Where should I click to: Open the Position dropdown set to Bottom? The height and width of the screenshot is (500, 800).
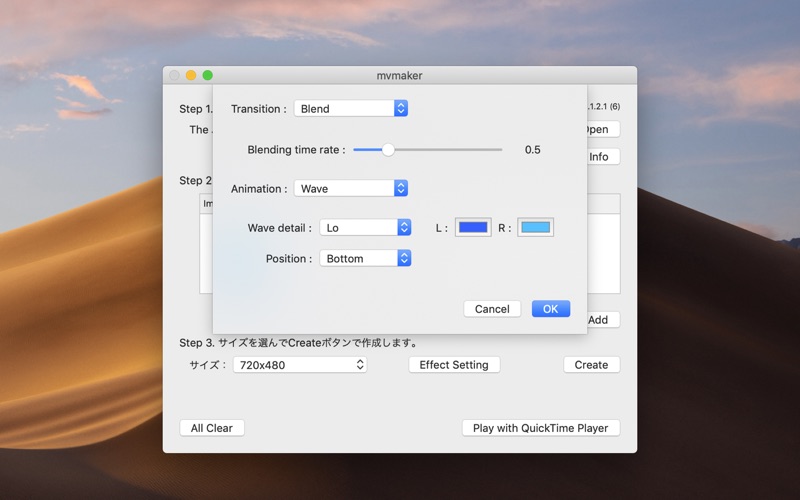pos(365,258)
